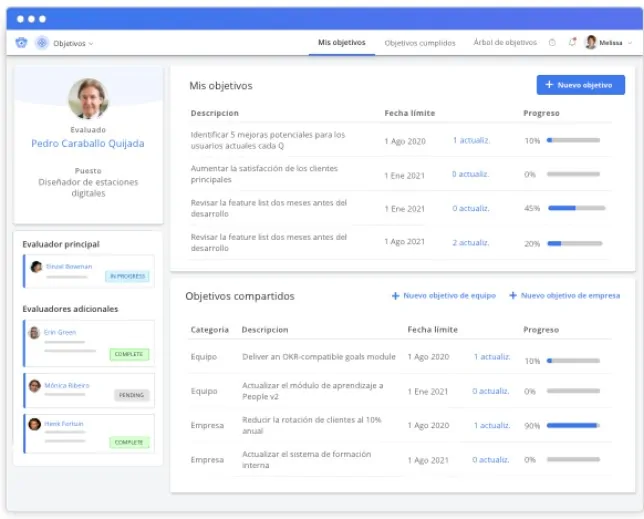This screenshot has width=644, height=519.
Task: Open the notifications bell icon
Action: point(572,43)
